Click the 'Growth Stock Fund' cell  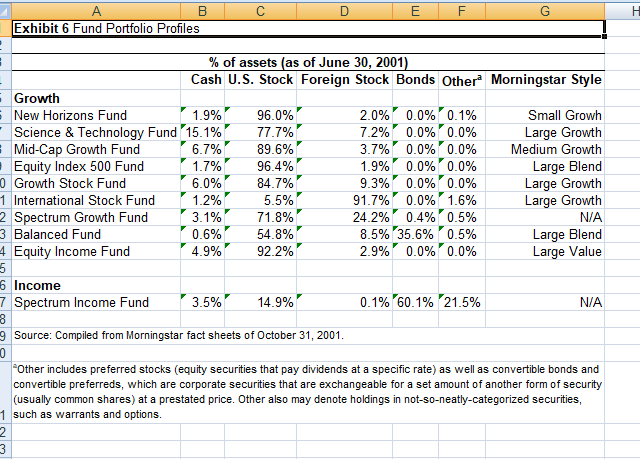pyautogui.click(x=96, y=184)
